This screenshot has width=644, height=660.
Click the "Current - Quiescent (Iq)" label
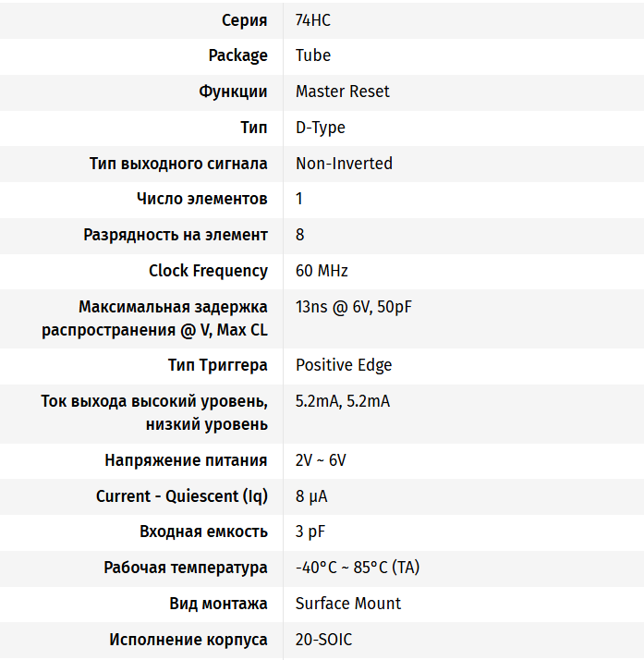[182, 496]
